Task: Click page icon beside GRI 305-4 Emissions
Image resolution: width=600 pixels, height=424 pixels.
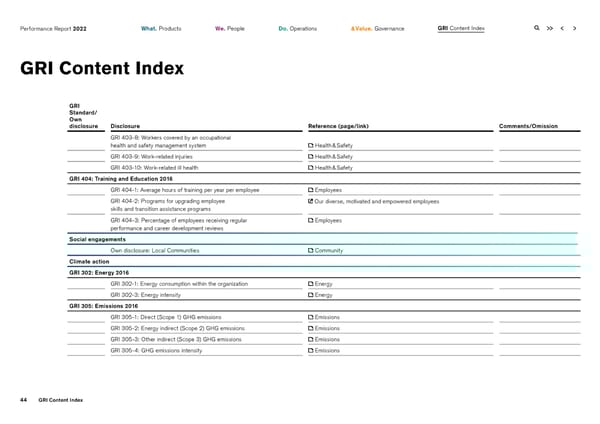Action: 311,351
